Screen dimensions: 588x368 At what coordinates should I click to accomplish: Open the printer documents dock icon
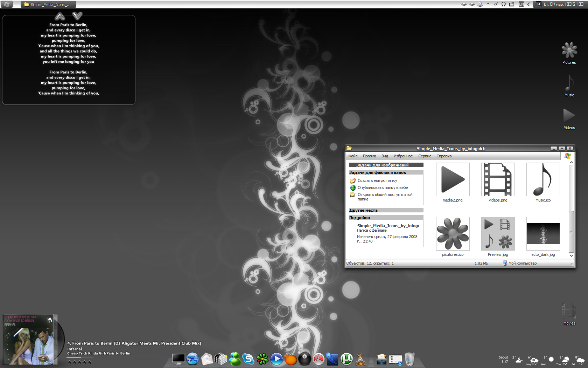381,360
